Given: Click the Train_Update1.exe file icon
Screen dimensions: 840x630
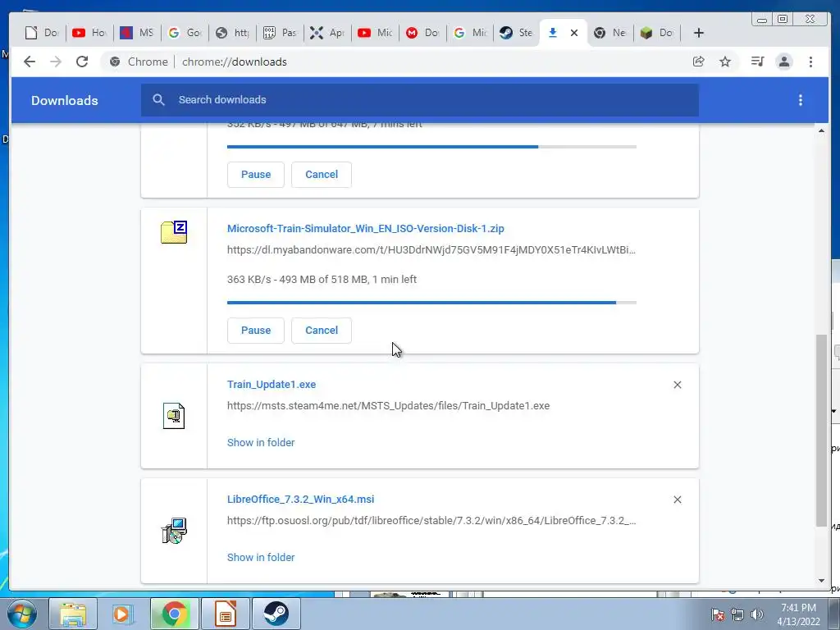Looking at the screenshot, I should coord(174,416).
